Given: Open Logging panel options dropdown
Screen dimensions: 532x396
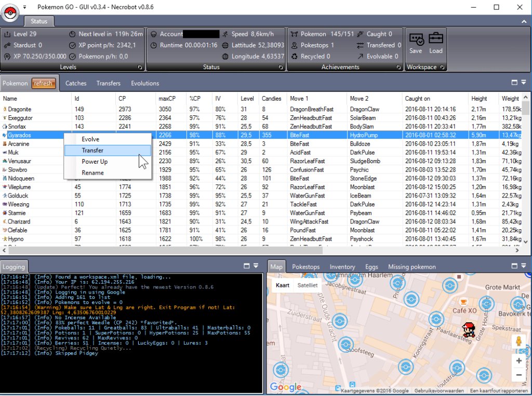Looking at the screenshot, I should [256, 266].
